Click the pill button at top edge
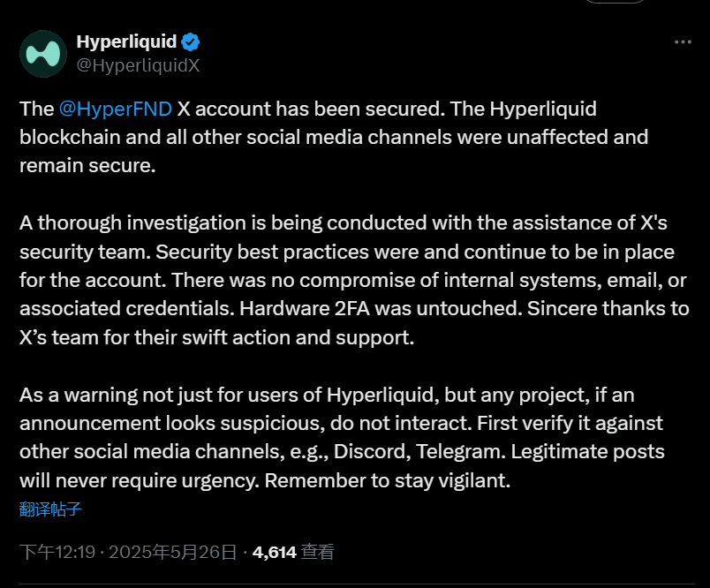The height and width of the screenshot is (588, 710). [615, 2]
